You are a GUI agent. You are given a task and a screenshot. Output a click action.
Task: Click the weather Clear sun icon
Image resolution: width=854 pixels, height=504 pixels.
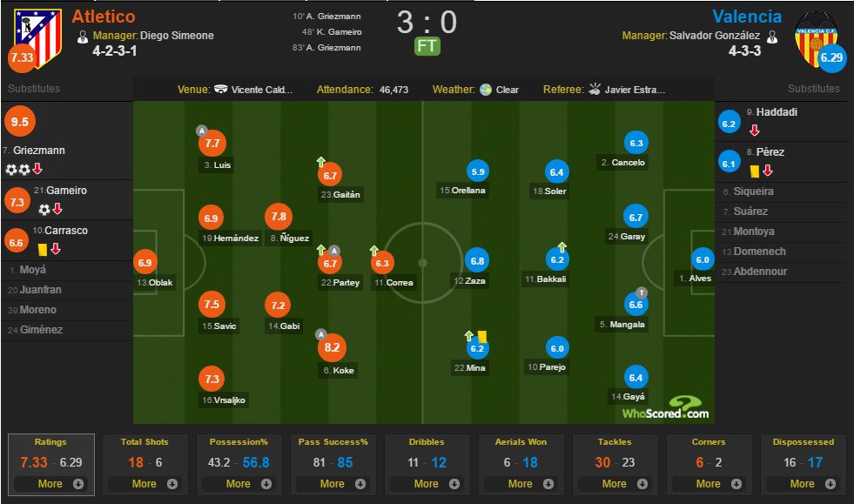tap(486, 90)
